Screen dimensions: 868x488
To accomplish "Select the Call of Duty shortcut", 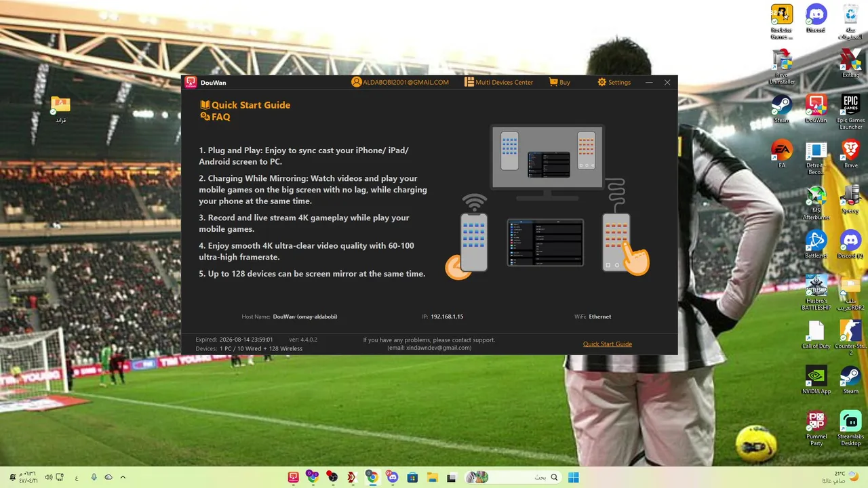I will tap(816, 335).
